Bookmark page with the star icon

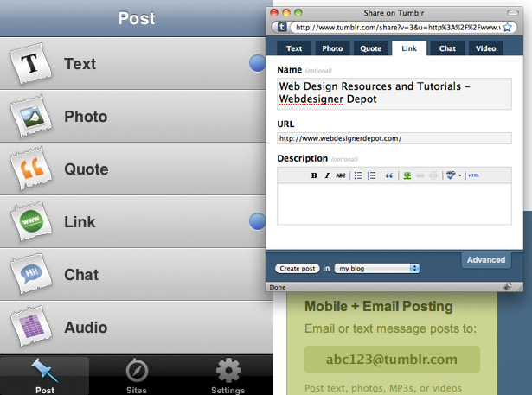point(507,27)
